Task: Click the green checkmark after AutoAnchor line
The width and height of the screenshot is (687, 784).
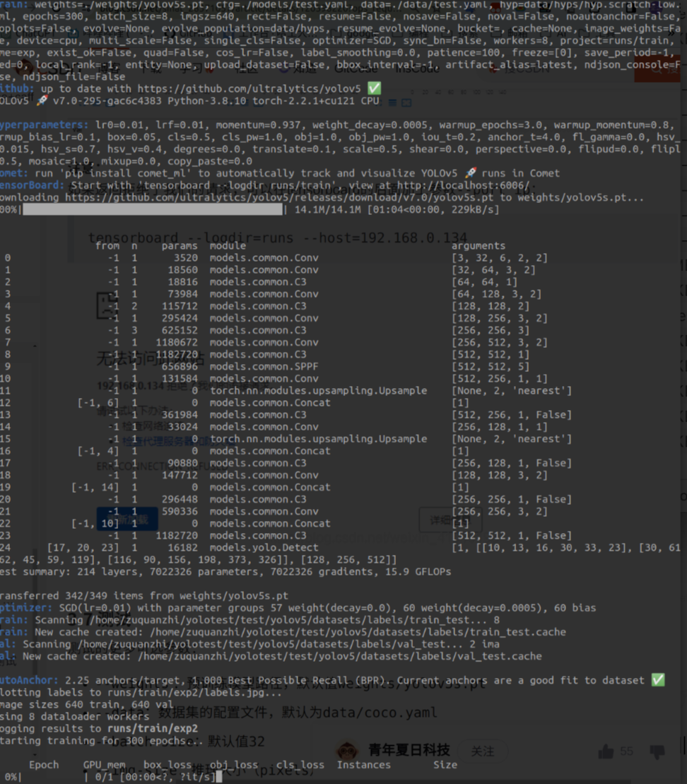Action: [658, 680]
